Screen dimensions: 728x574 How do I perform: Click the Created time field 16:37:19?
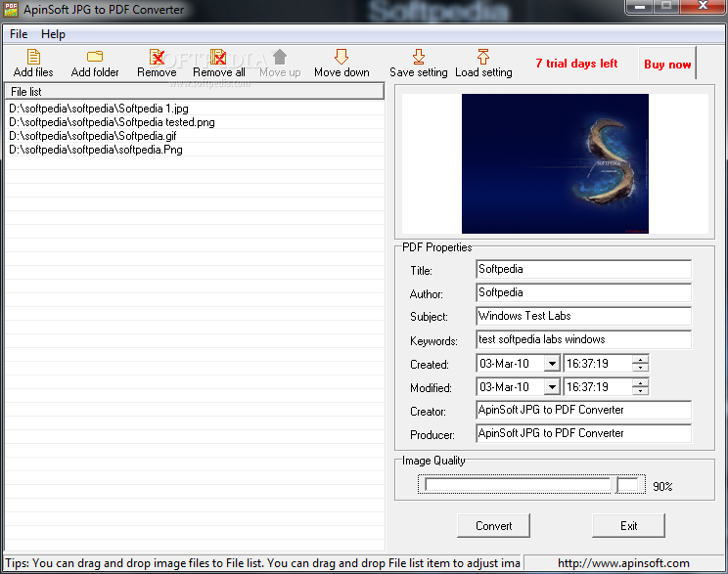pos(598,364)
